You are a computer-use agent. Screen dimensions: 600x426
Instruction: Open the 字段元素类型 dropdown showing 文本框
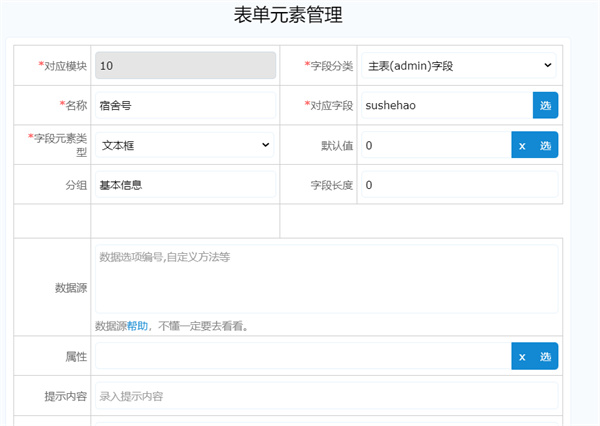click(x=185, y=145)
